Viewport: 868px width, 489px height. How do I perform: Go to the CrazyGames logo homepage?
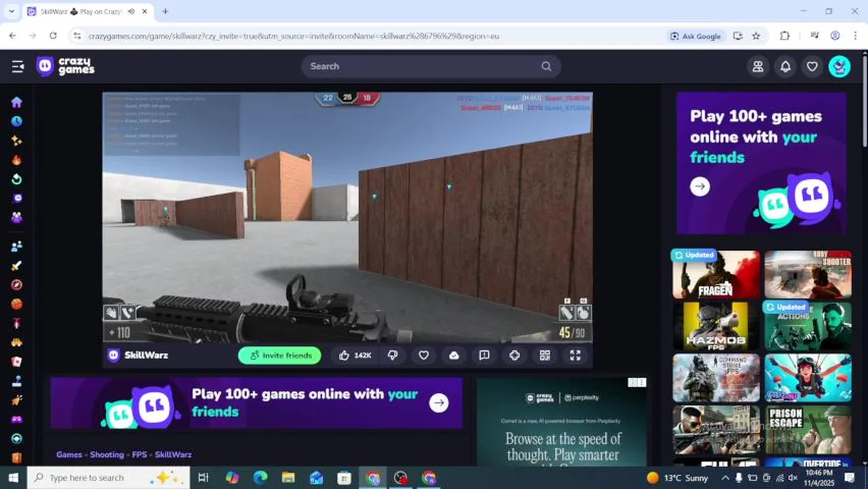(65, 66)
